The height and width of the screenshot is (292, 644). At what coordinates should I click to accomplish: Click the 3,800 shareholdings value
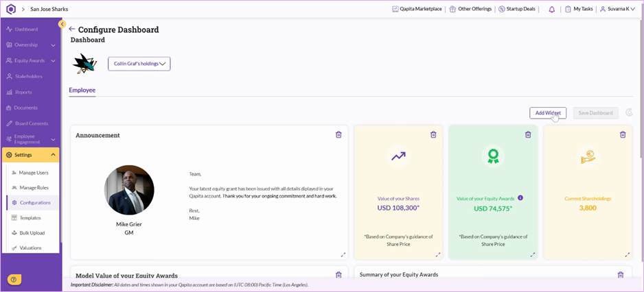coord(588,208)
